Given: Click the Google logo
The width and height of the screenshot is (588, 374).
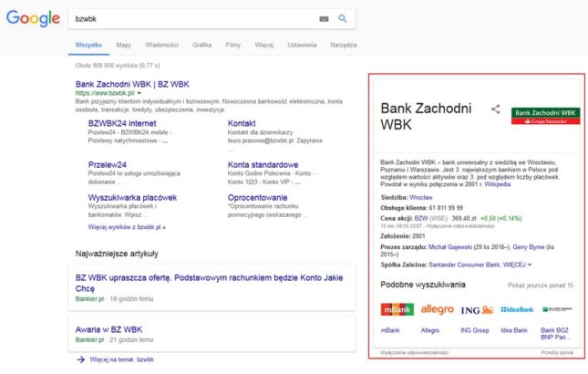Looking at the screenshot, I should tap(33, 18).
